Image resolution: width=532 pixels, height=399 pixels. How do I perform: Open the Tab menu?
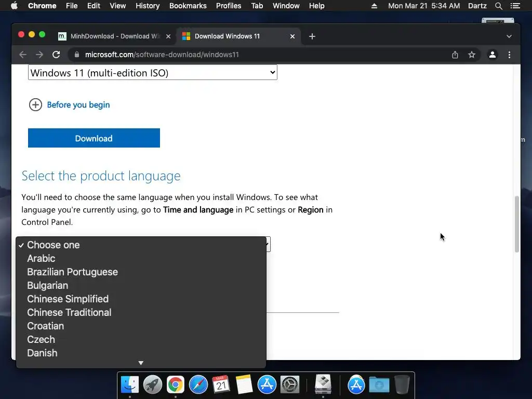[257, 6]
